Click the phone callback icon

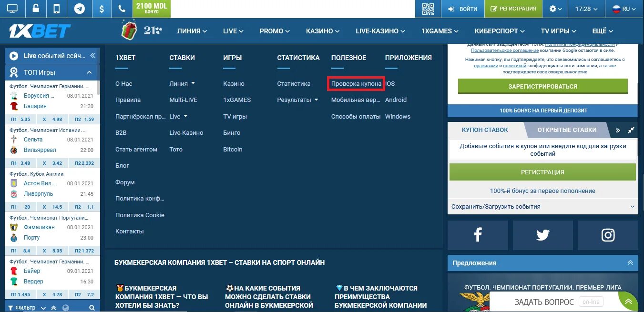tap(123, 9)
